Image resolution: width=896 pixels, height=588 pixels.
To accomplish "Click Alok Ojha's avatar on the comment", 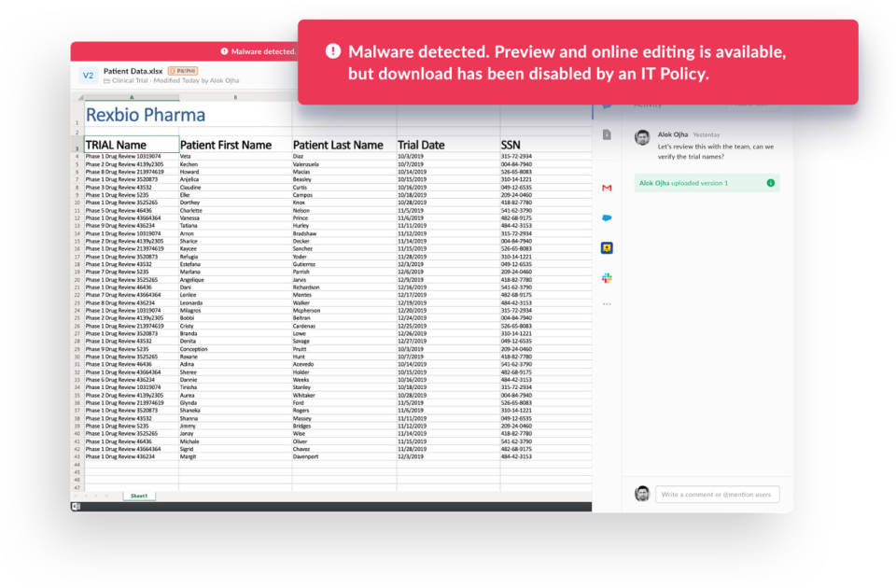I will [x=642, y=137].
